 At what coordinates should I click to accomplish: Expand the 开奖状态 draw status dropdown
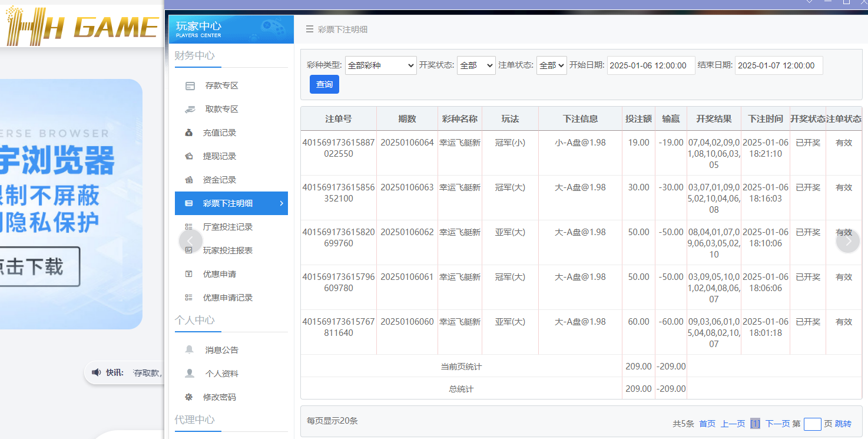tap(476, 65)
